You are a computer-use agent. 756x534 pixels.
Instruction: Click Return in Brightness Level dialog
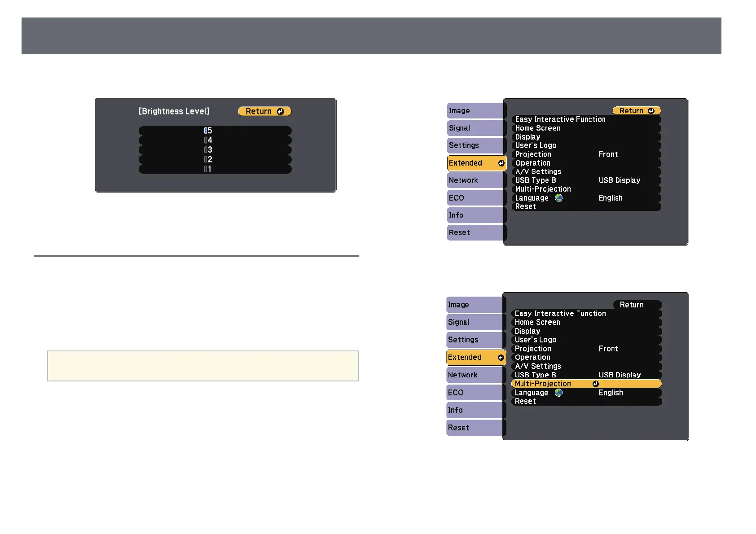[264, 111]
